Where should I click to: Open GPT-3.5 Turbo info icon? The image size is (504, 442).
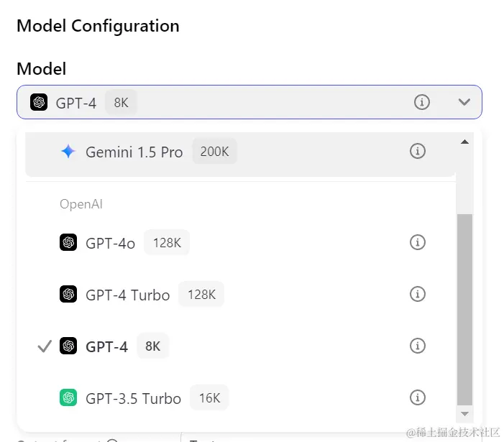click(418, 397)
